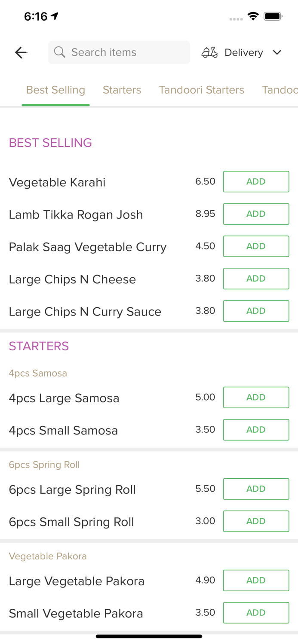
Task: Tap the Small Vegetable Pakora item name
Action: click(x=76, y=614)
